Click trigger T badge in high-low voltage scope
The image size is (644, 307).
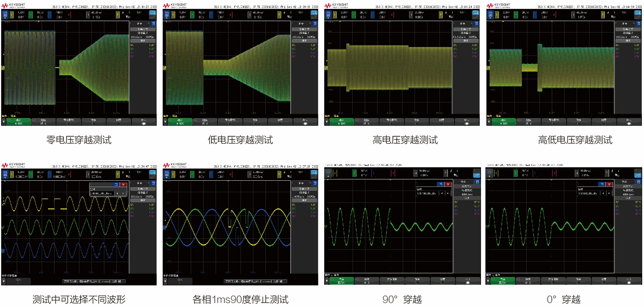[603, 14]
